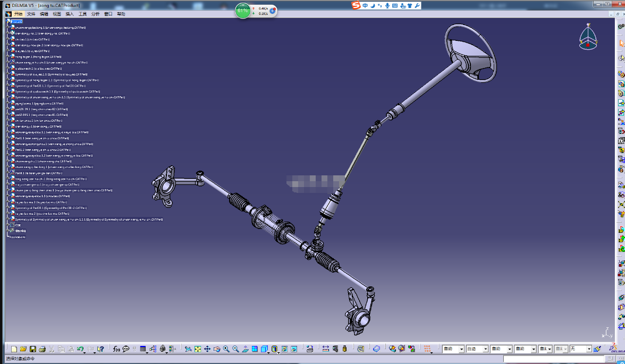Click the Measure Between icon

[x=326, y=349]
